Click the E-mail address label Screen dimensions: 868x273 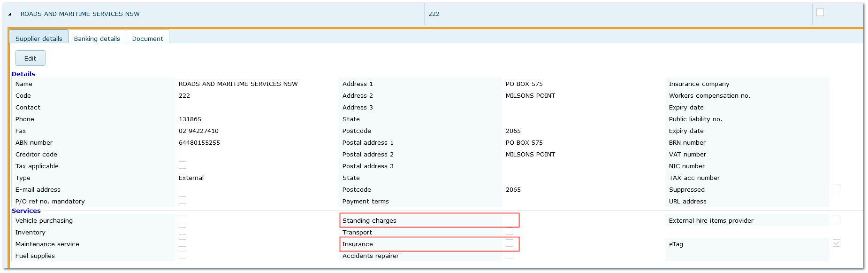coord(38,190)
